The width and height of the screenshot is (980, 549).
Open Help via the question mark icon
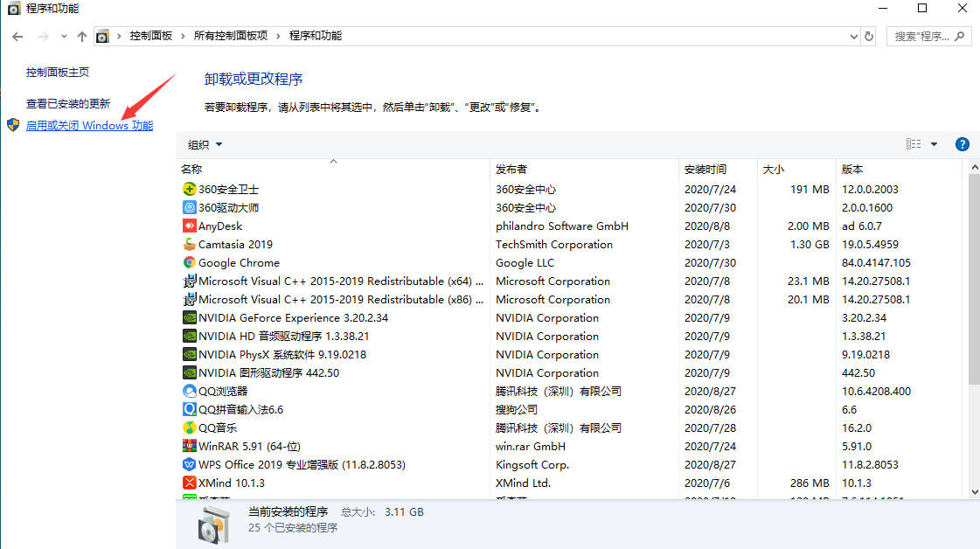tap(962, 143)
